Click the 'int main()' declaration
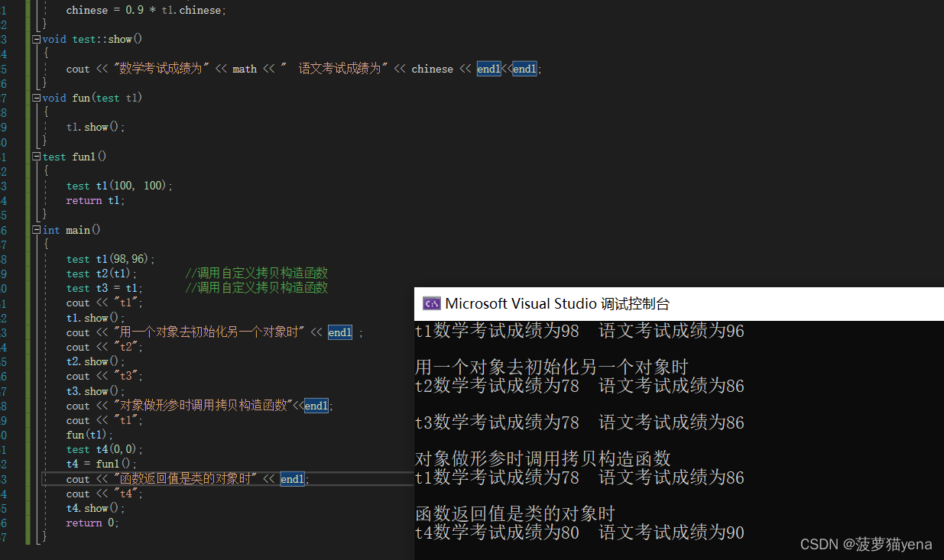The height and width of the screenshot is (560, 944). coord(72,230)
